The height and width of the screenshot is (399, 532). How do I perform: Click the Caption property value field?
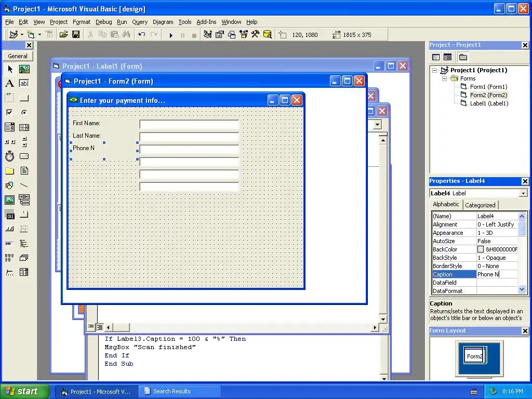497,274
